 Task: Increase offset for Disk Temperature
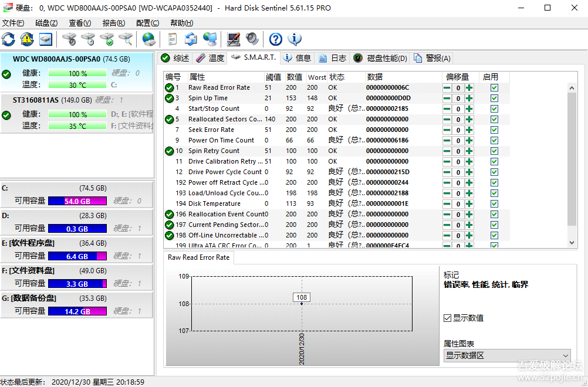coord(469,204)
